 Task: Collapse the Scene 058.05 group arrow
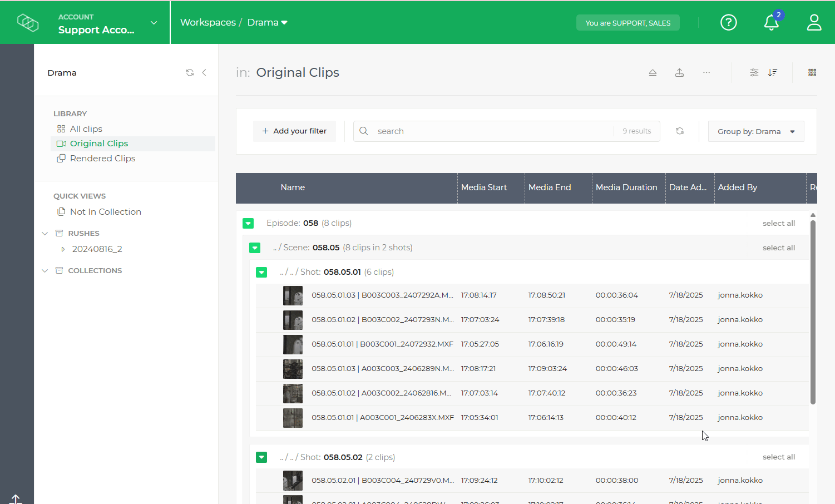255,248
